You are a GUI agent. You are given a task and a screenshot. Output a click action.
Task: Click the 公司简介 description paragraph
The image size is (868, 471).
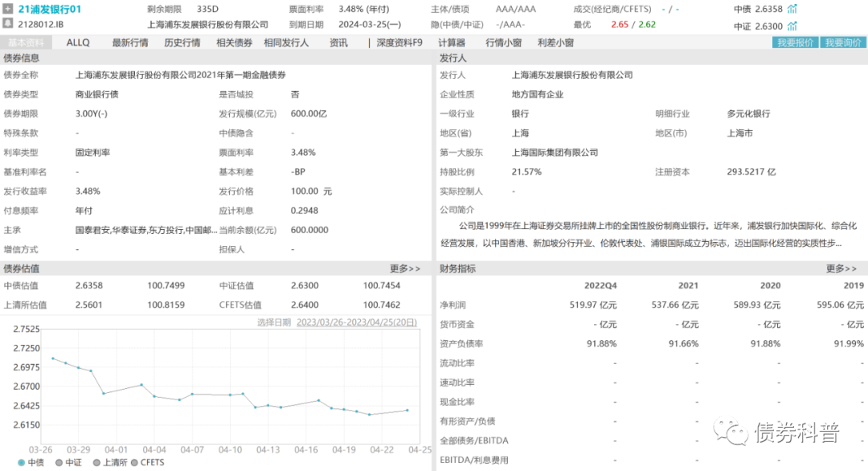649,234
